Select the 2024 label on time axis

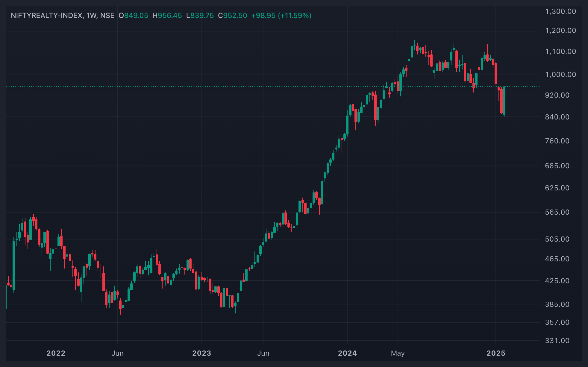click(347, 353)
